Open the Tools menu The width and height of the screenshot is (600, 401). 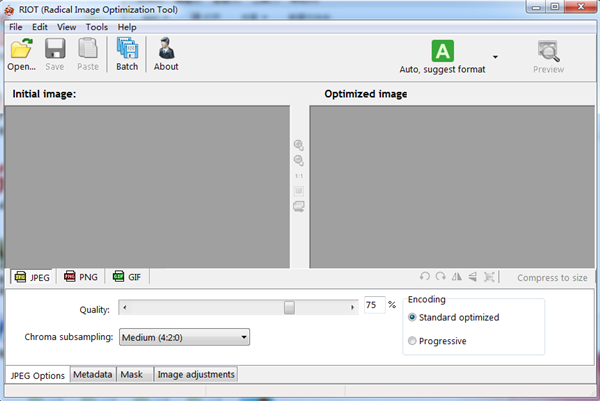point(97,27)
